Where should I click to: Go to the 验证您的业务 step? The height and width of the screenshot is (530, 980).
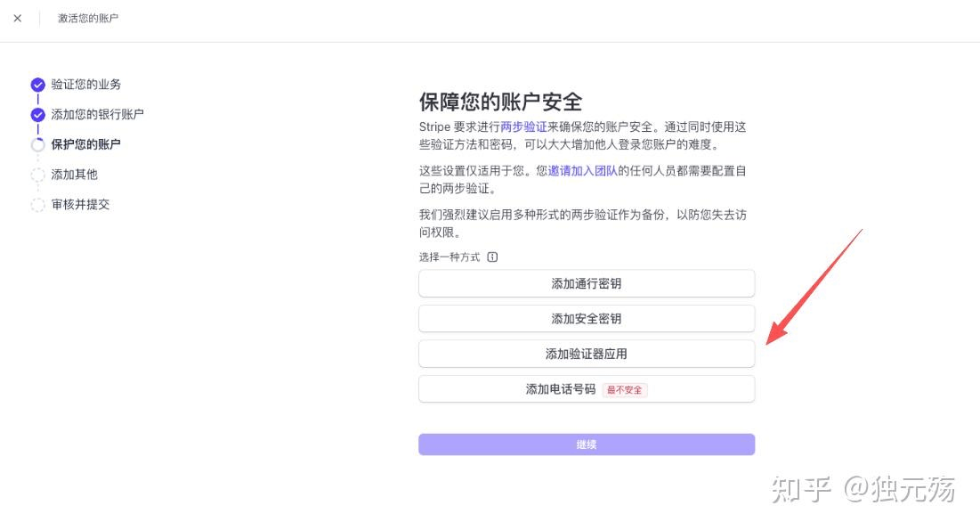pyautogui.click(x=86, y=85)
